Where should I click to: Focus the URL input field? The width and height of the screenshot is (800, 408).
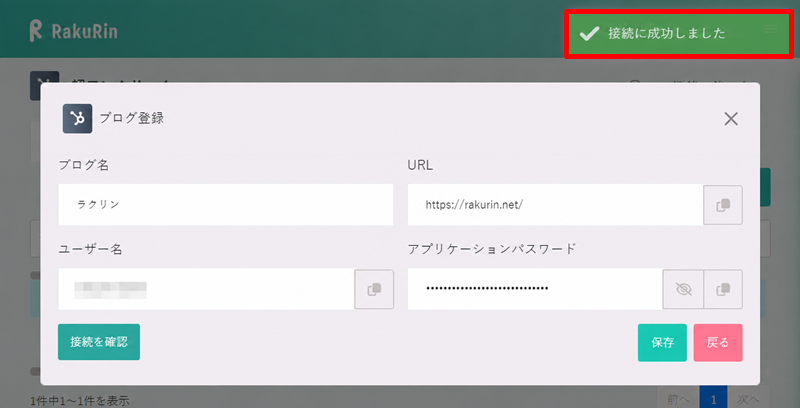click(556, 205)
